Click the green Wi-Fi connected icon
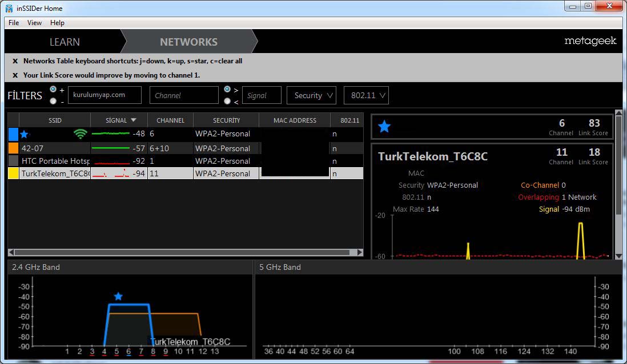 click(81, 134)
